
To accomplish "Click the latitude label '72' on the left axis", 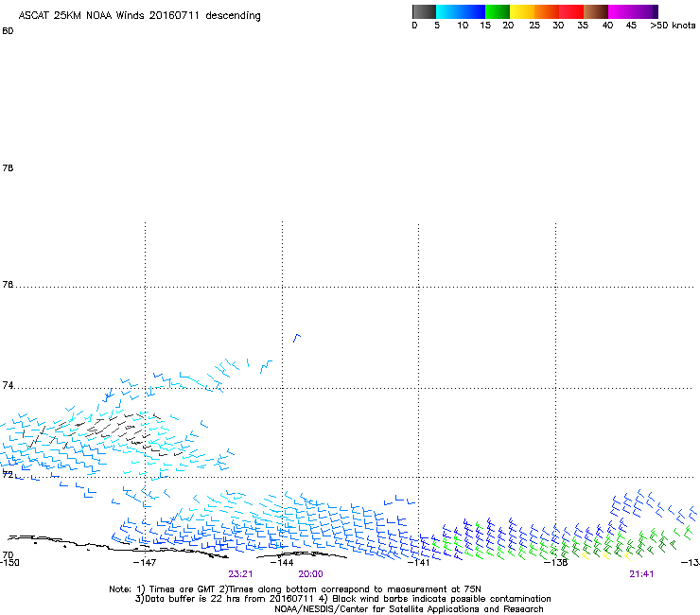I will [8, 474].
